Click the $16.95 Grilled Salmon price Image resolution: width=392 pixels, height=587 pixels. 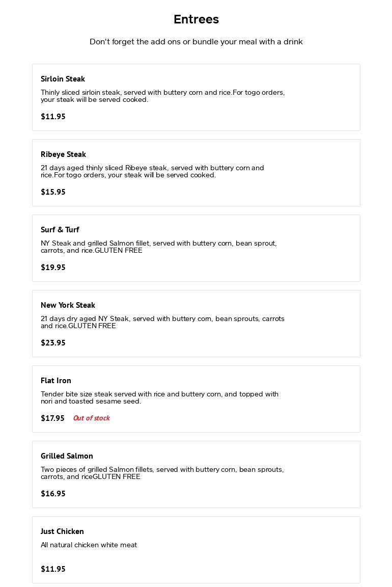point(53,494)
